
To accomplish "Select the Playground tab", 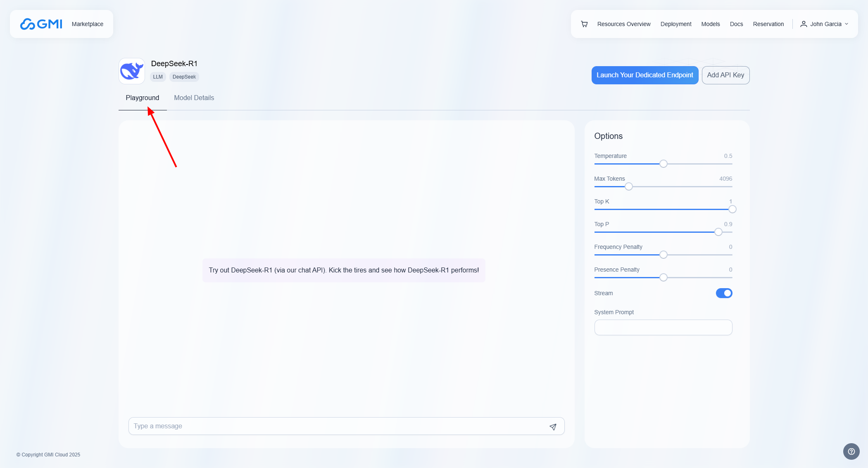I will pos(143,98).
